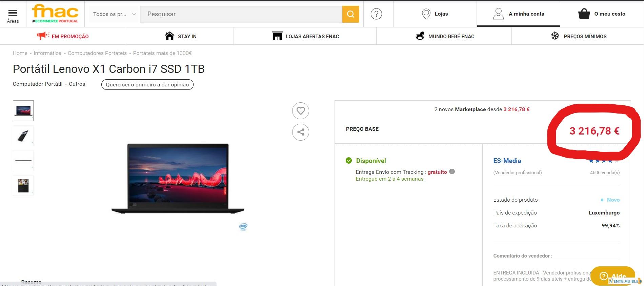Select LOJAS ABERTAS FNAC tab
This screenshot has width=644, height=286.
click(x=305, y=36)
